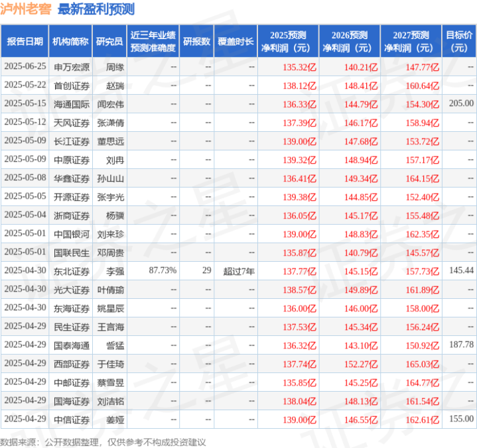
Task: Click the date 2025-06-25
Action: pos(25,66)
